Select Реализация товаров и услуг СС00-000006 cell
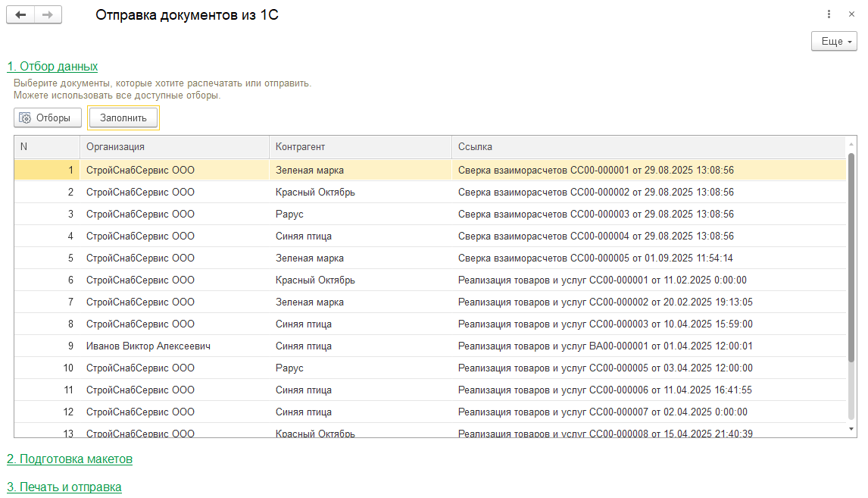868x498 pixels. coord(649,390)
